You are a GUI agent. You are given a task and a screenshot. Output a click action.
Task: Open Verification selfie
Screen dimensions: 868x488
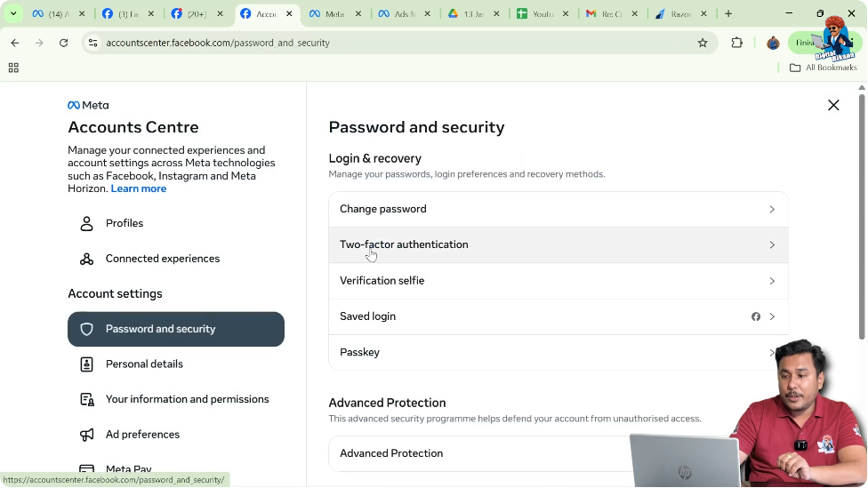(558, 281)
